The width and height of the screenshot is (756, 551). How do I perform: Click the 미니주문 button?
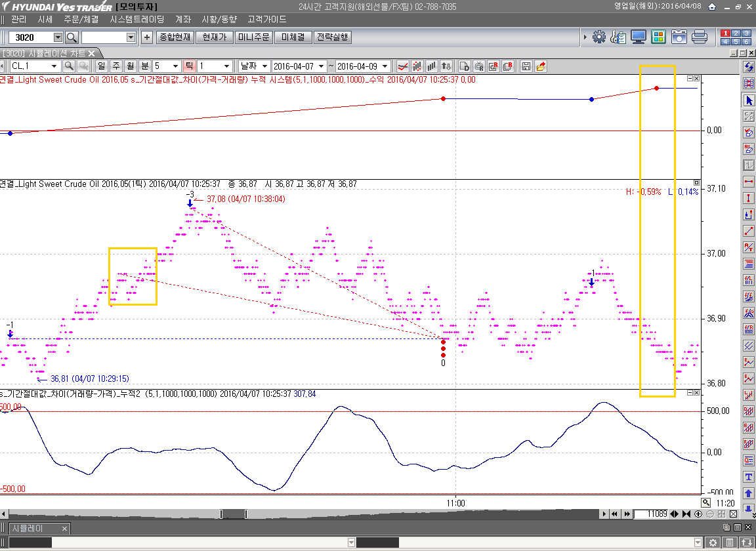(x=254, y=37)
